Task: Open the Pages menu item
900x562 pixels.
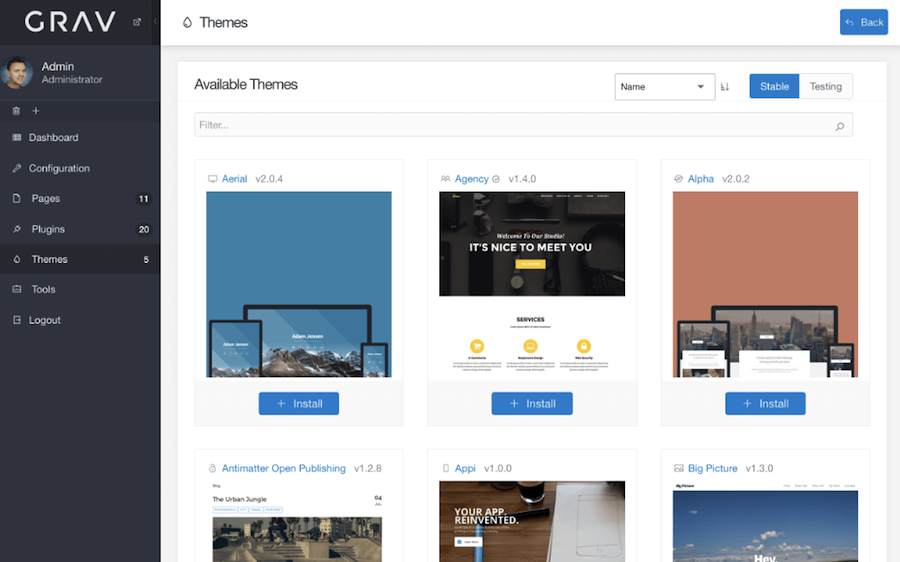Action: tap(80, 199)
